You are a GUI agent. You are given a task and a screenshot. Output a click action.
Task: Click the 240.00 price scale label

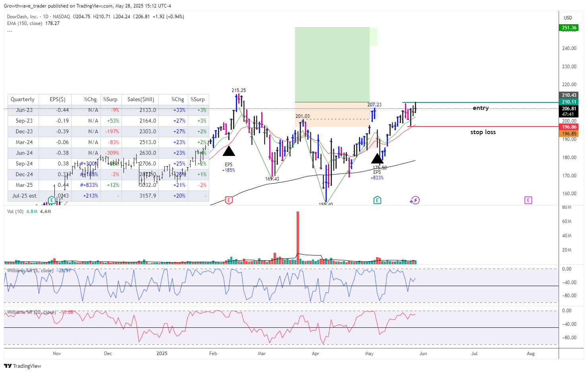(x=569, y=48)
